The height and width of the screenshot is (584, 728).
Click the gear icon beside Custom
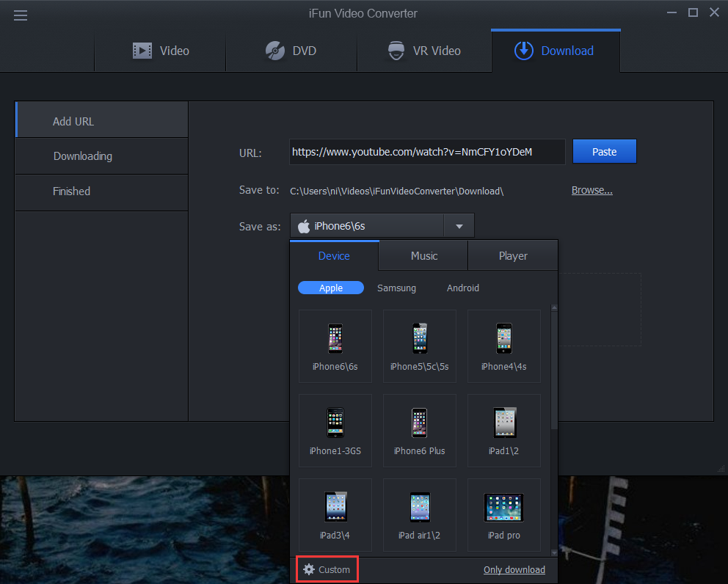click(x=309, y=569)
